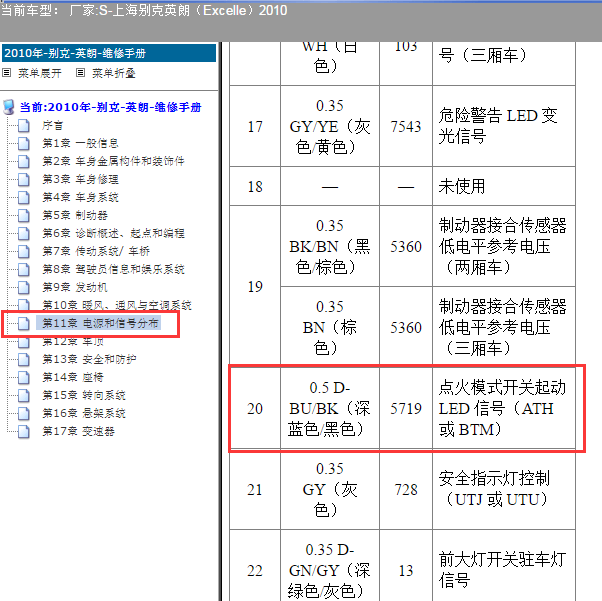Click the page icon next to 第4章
Viewport: 602px width, 601px height.
[24, 197]
